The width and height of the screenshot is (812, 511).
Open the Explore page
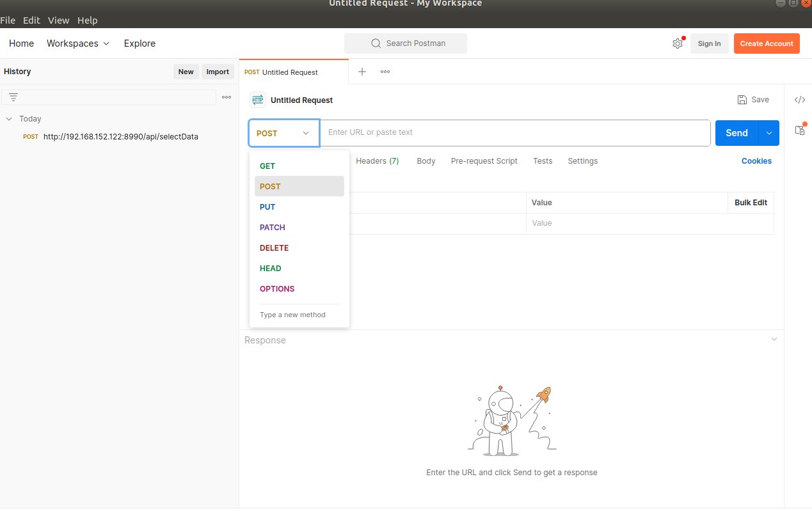click(x=139, y=43)
